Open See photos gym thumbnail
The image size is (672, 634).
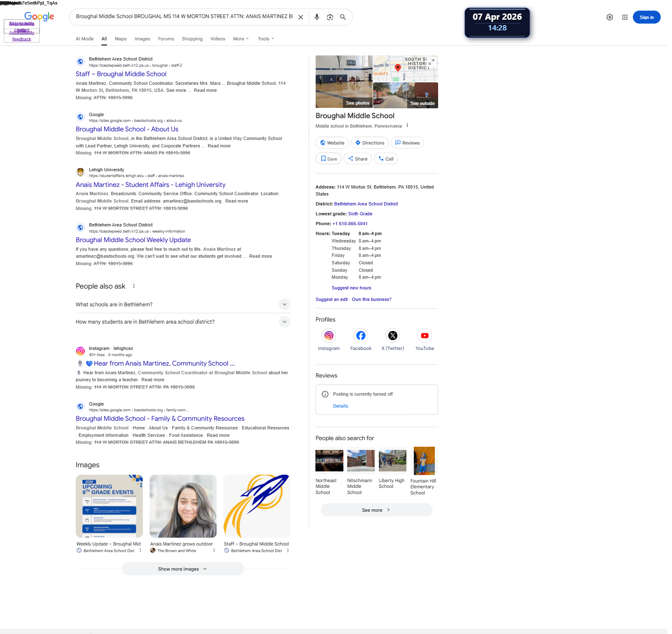tap(344, 82)
